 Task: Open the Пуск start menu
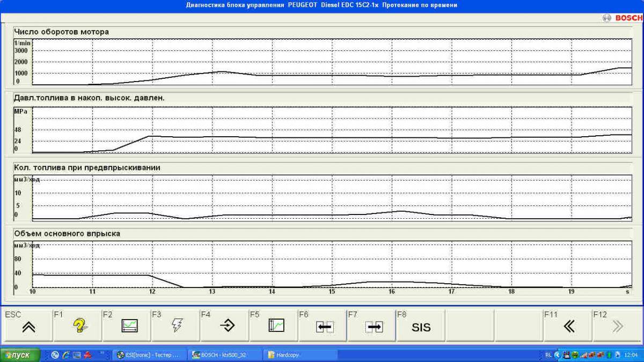pyautogui.click(x=20, y=355)
